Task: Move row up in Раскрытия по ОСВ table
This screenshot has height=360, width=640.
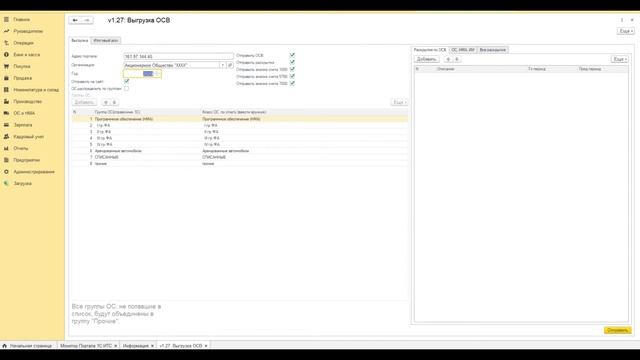Action: pyautogui.click(x=448, y=59)
